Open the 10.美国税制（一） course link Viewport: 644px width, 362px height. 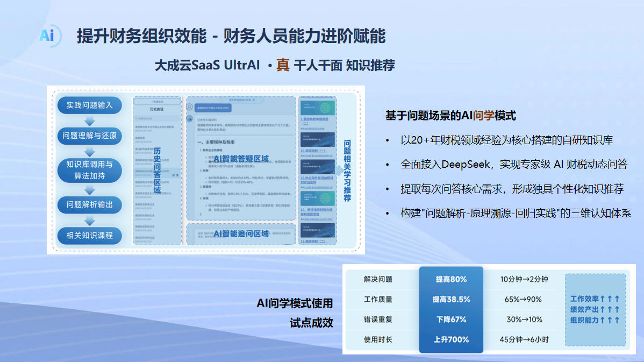point(313,151)
